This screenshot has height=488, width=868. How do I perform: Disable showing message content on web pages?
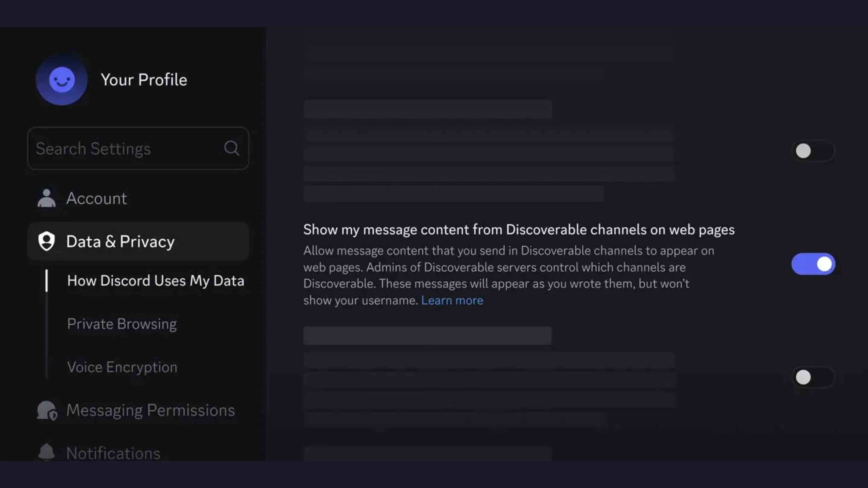[813, 264]
